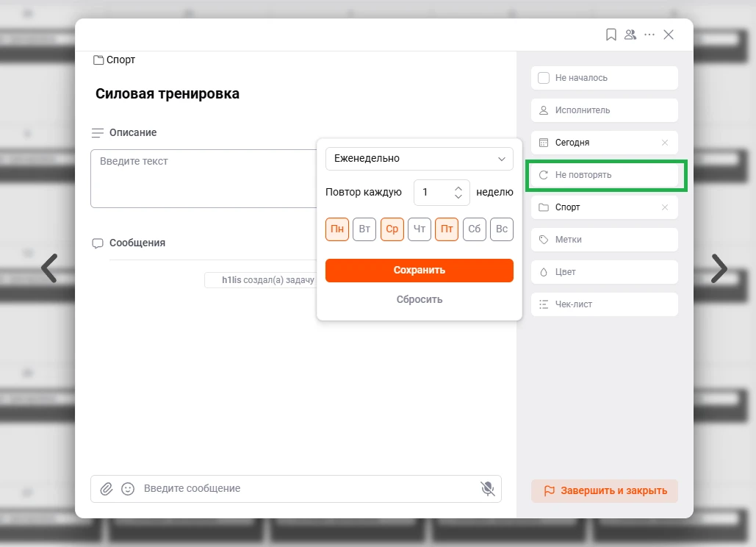Screen dimensions: 756x547
Task: Open the Метки tags field
Action: [604, 240]
